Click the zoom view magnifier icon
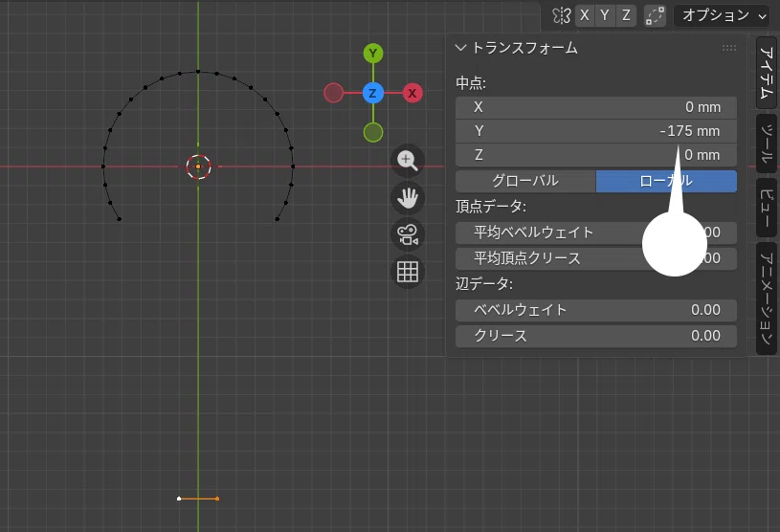The image size is (780, 532). (x=408, y=161)
